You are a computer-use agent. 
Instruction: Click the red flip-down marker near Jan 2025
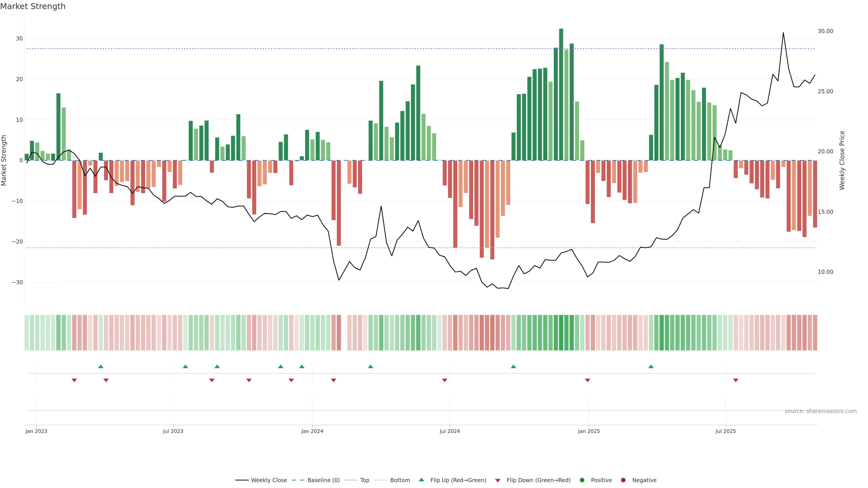(587, 380)
